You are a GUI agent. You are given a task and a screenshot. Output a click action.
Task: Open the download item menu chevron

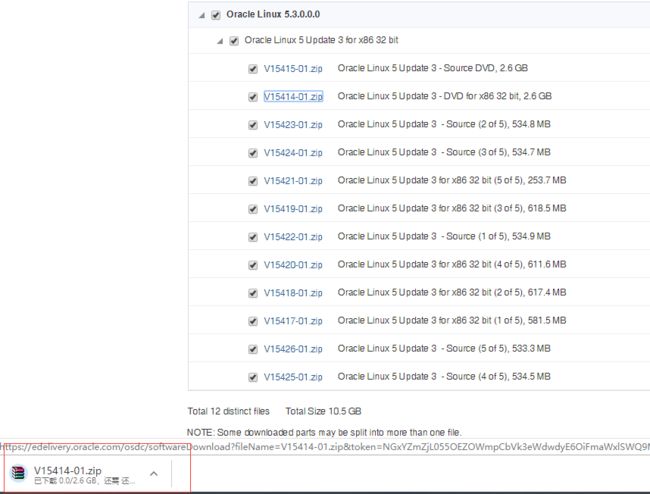click(x=154, y=473)
